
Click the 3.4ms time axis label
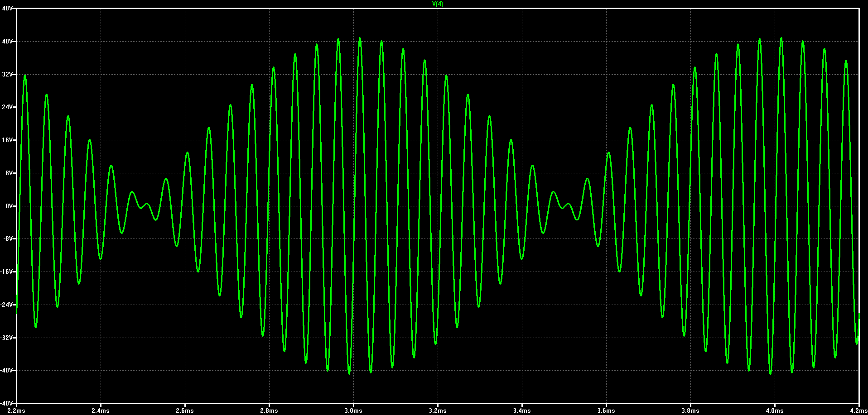(x=522, y=410)
